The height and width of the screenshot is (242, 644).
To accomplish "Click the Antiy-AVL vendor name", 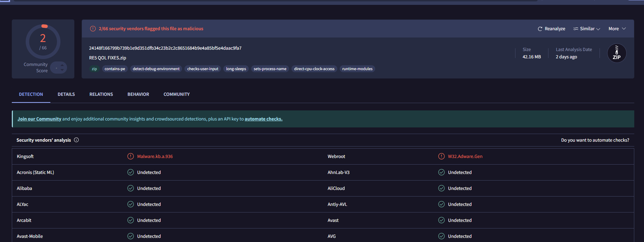I will tap(337, 204).
